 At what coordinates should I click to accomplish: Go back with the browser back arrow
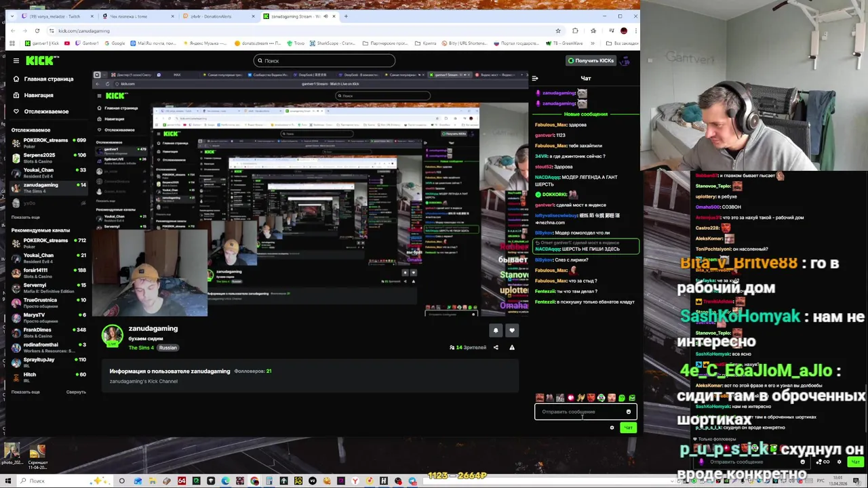(14, 30)
